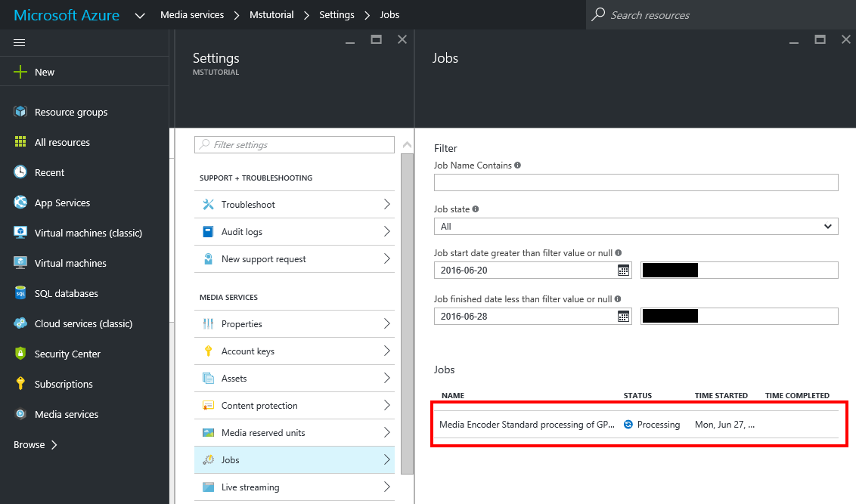Screen dimensions: 856x504
Task: Click chevron on Account keys row
Action: pyautogui.click(x=386, y=351)
